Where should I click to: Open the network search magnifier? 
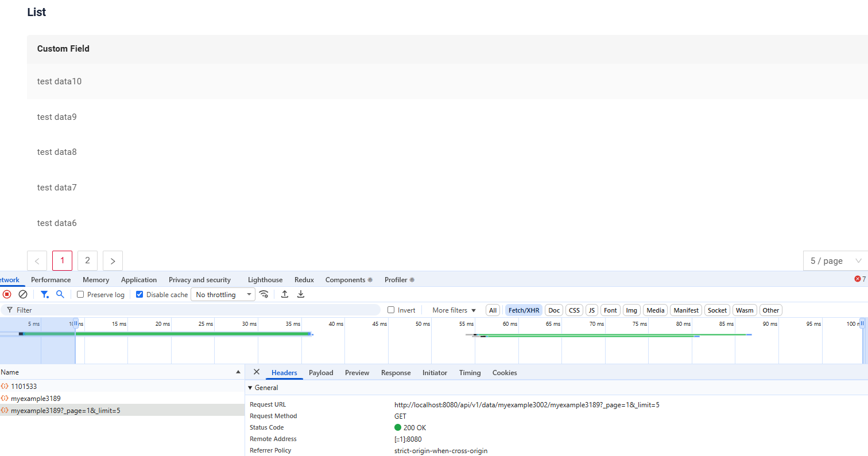point(60,294)
